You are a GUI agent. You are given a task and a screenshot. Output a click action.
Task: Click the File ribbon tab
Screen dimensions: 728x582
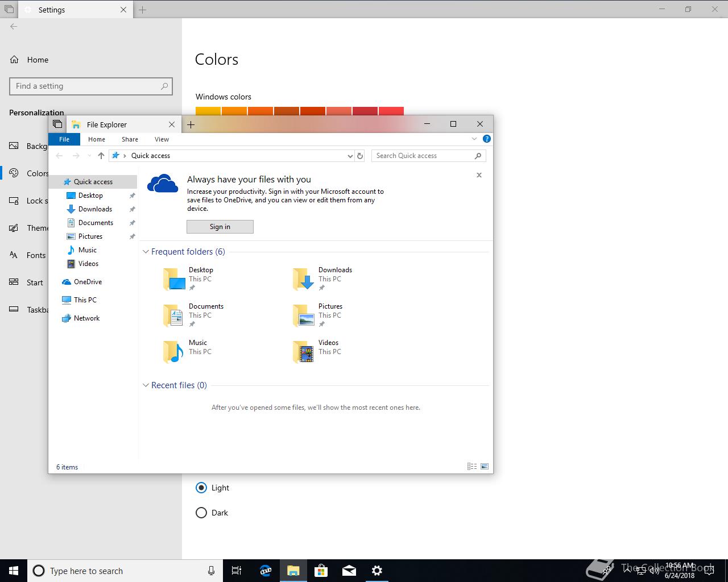point(64,139)
